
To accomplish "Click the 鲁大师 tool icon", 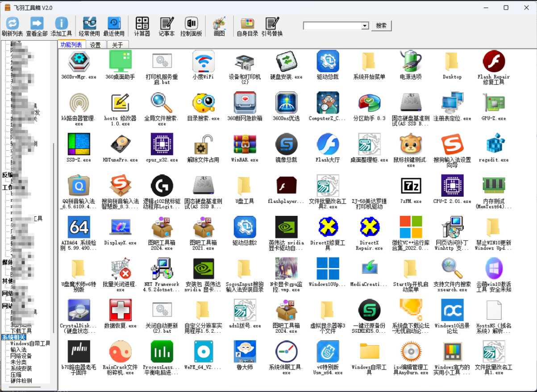I will (x=245, y=351).
